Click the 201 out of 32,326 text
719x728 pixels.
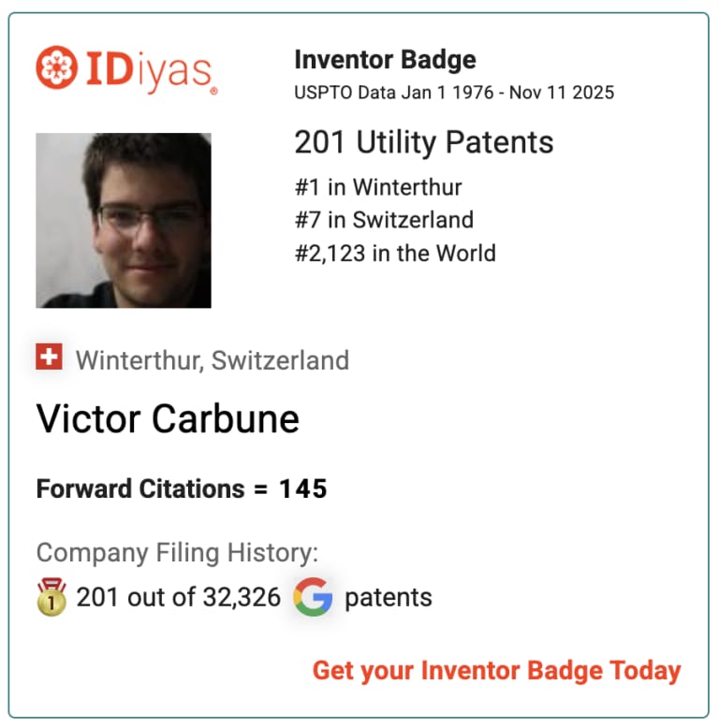coord(179,597)
